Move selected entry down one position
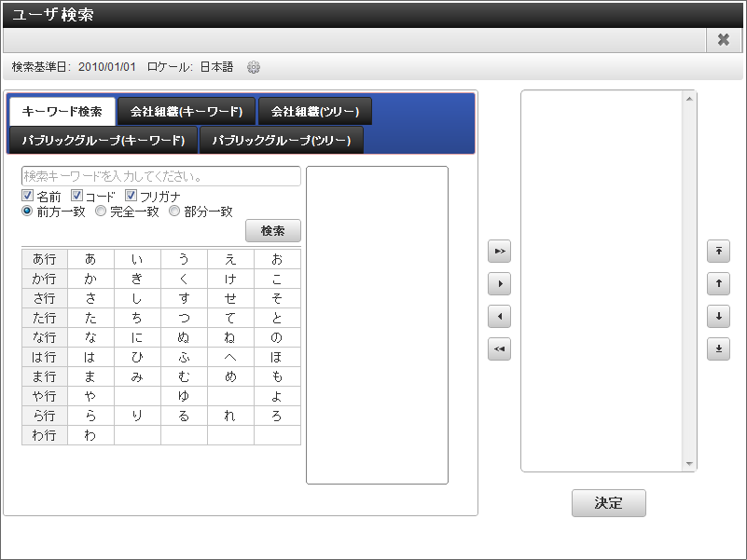747x560 pixels. pyautogui.click(x=718, y=316)
